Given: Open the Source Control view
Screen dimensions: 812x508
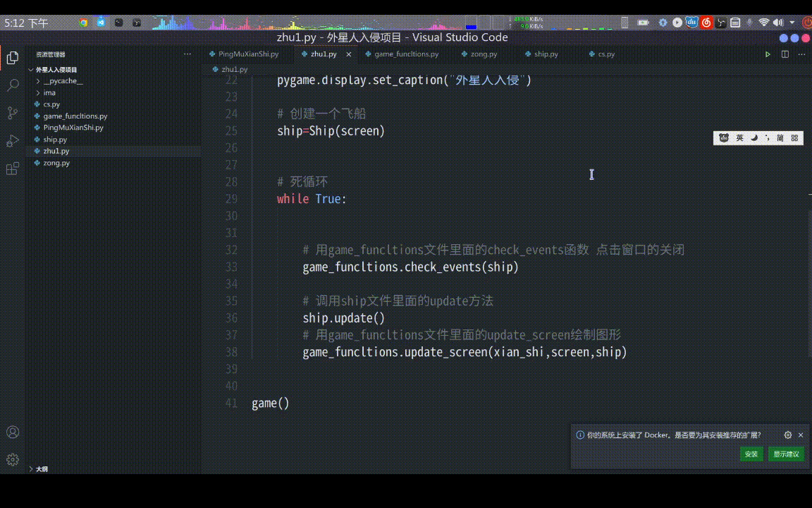Looking at the screenshot, I should point(13,113).
